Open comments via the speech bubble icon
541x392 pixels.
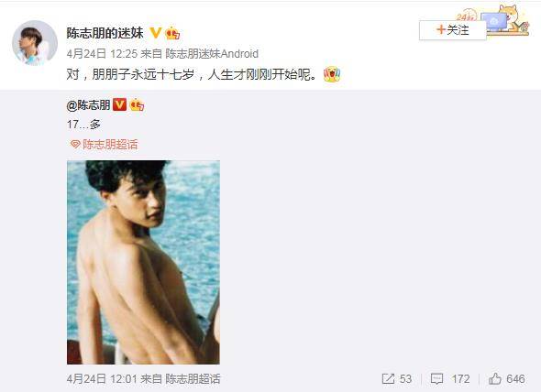[x=436, y=379]
